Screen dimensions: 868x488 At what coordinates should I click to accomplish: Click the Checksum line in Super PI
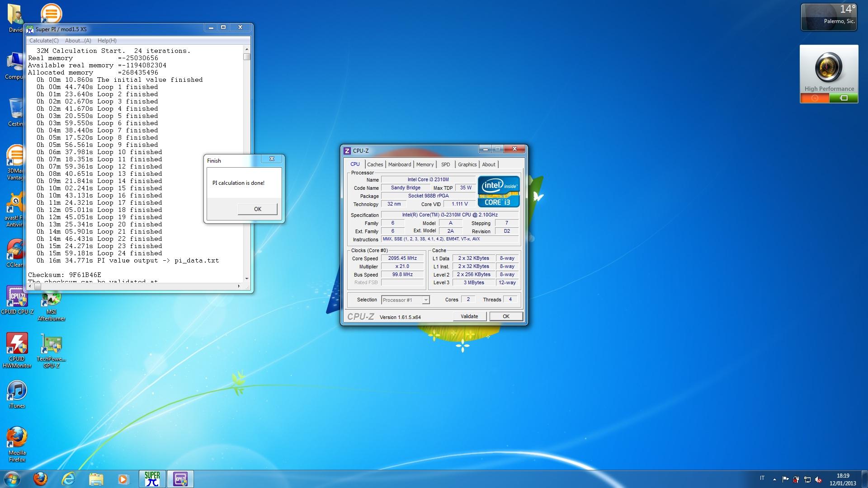(x=65, y=275)
